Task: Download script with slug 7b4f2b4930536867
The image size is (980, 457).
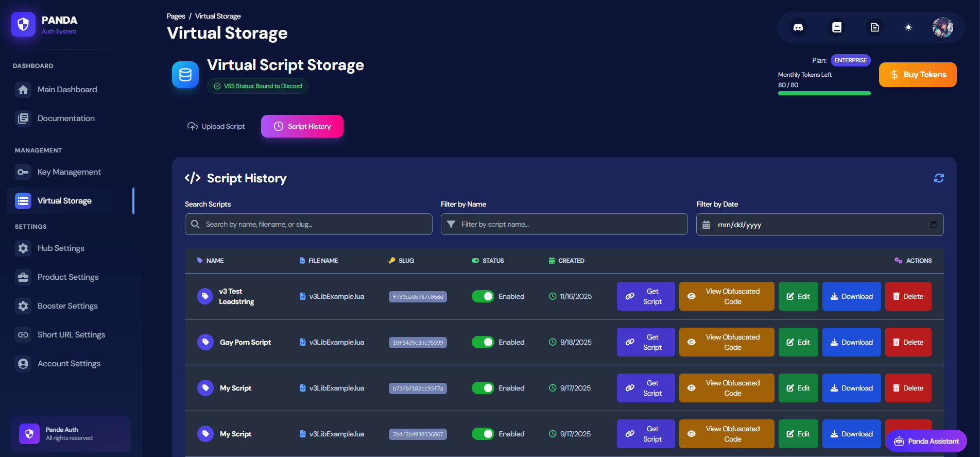Action: tap(851, 434)
